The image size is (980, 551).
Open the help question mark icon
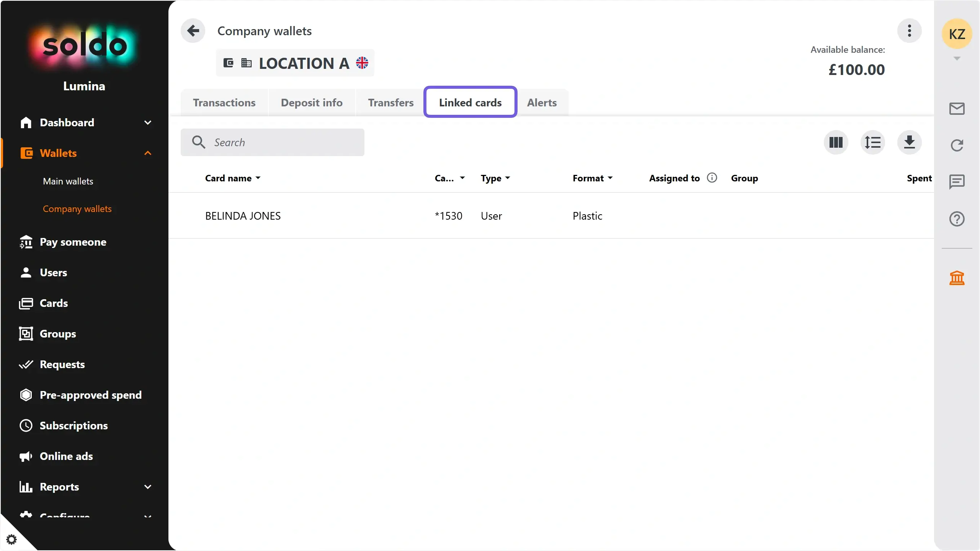tap(957, 219)
